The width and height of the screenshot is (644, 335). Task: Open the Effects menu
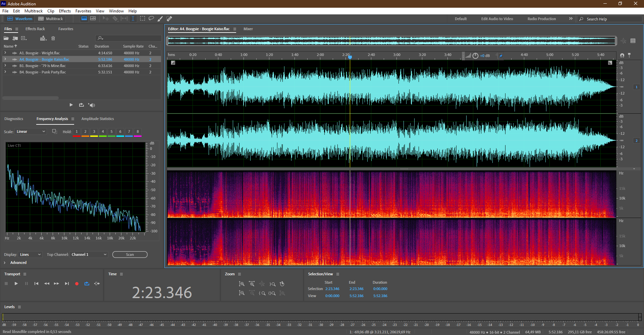click(x=65, y=11)
